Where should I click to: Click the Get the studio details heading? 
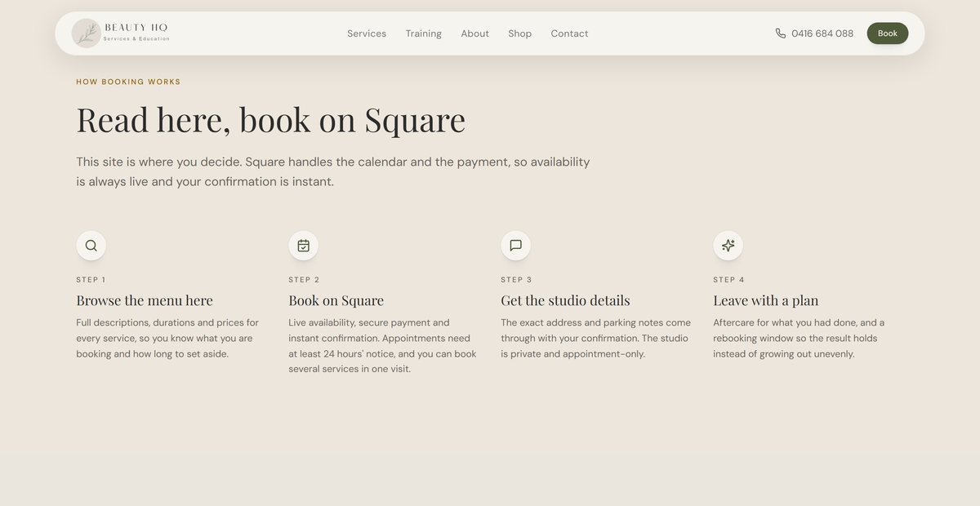[x=565, y=300]
